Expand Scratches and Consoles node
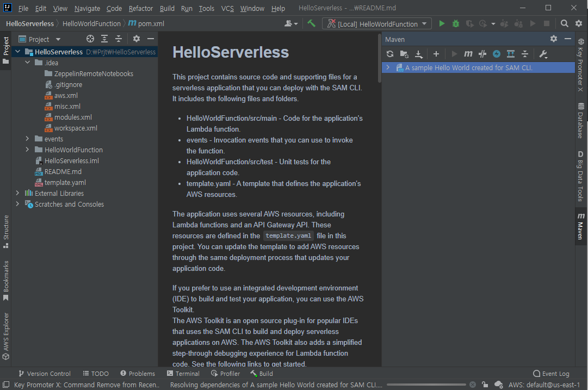Screen dimensions: 588x390 pyautogui.click(x=17, y=204)
